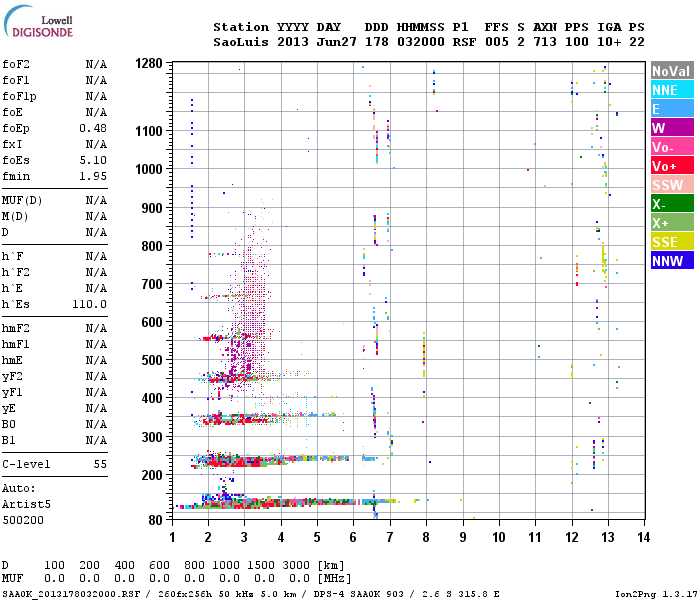The image size is (700, 600).
Task: Click the fmin value 1.95
Action: click(93, 176)
